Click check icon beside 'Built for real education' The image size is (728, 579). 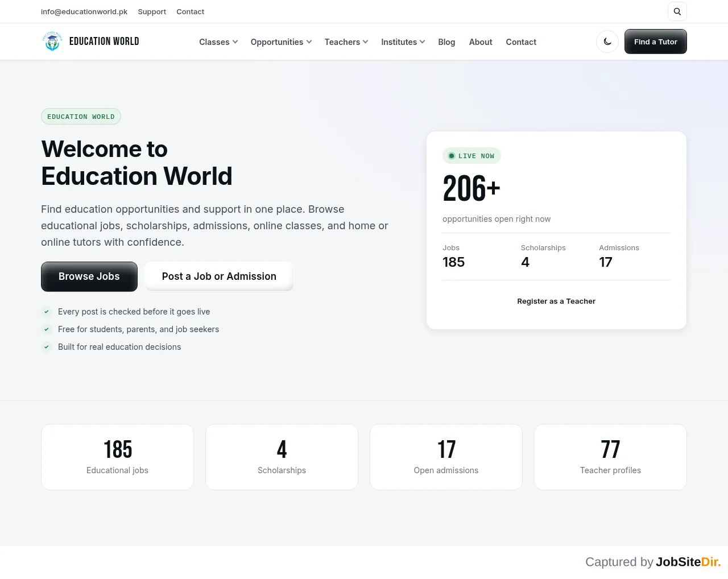click(x=47, y=347)
